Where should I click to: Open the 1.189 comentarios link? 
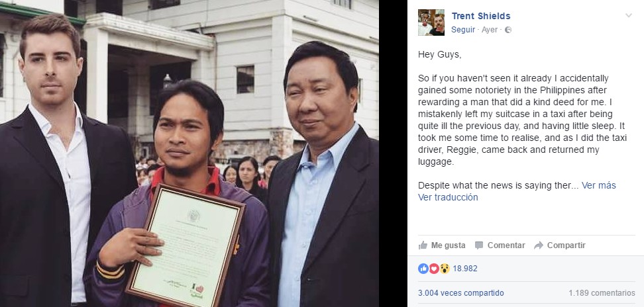[602, 293]
